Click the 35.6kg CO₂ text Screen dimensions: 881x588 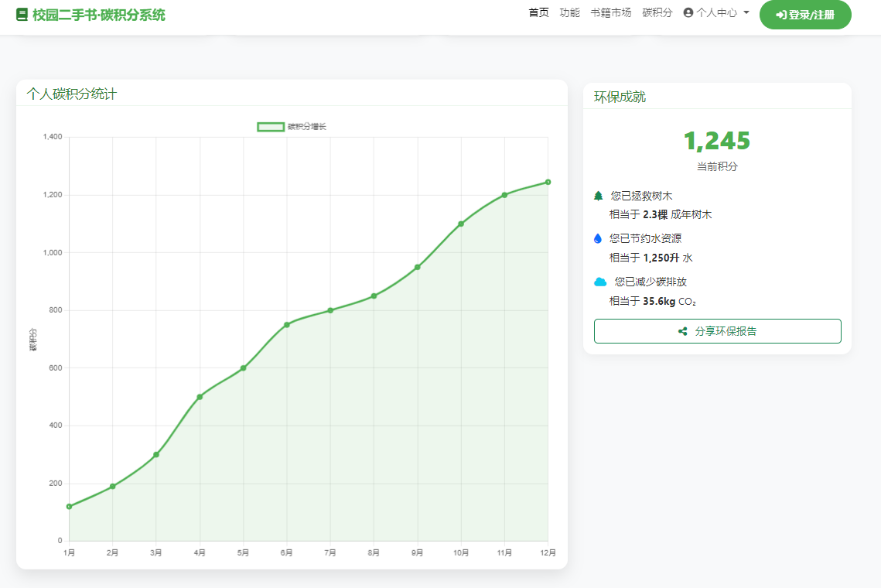[670, 301]
